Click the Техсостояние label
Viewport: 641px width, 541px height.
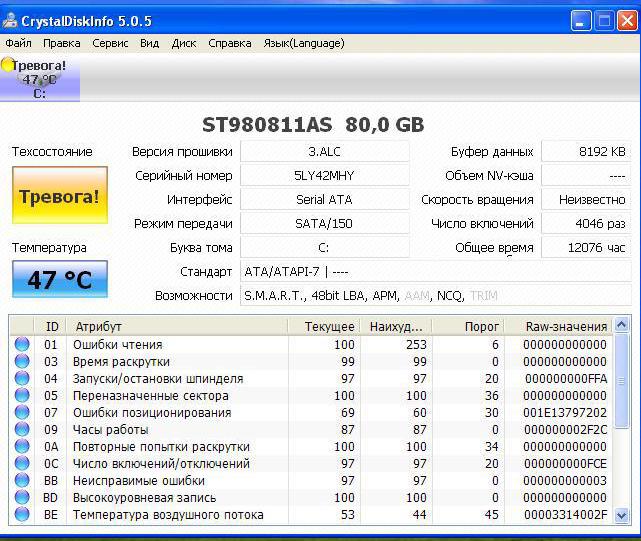(52, 152)
